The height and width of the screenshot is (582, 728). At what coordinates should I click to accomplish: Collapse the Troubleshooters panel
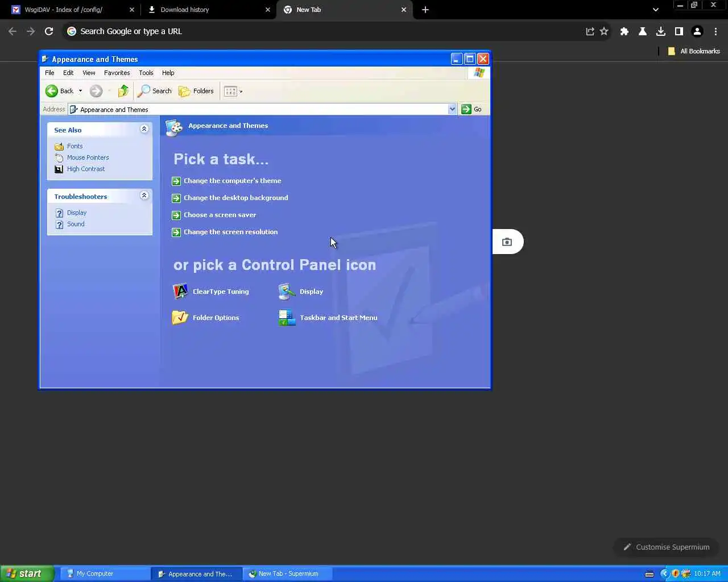144,196
